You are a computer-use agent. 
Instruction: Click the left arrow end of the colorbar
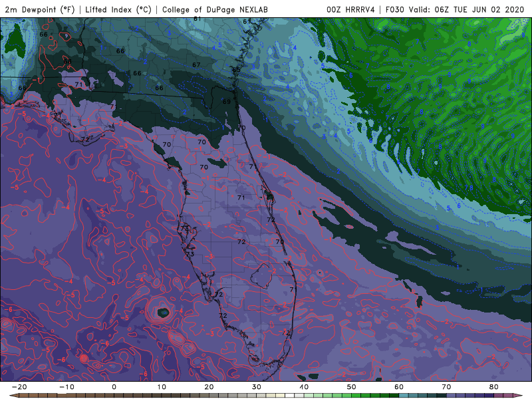coord(13,396)
